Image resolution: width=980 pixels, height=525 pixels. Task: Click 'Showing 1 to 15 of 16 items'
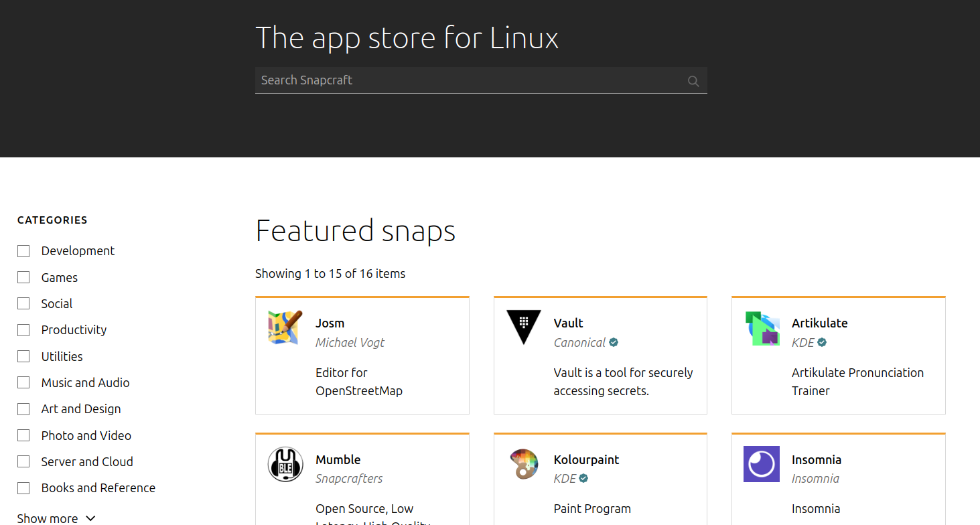[x=330, y=273]
